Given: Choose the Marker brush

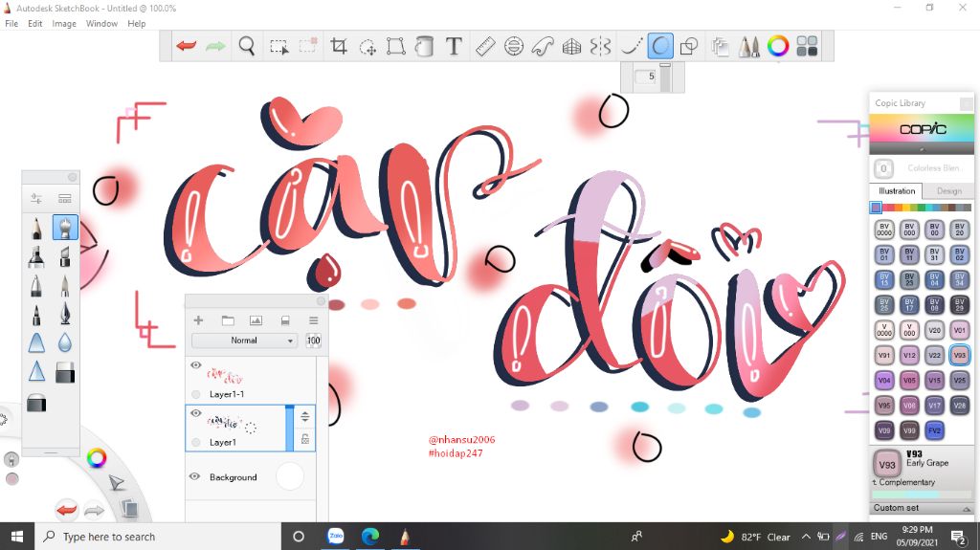Looking at the screenshot, I should click(x=36, y=256).
